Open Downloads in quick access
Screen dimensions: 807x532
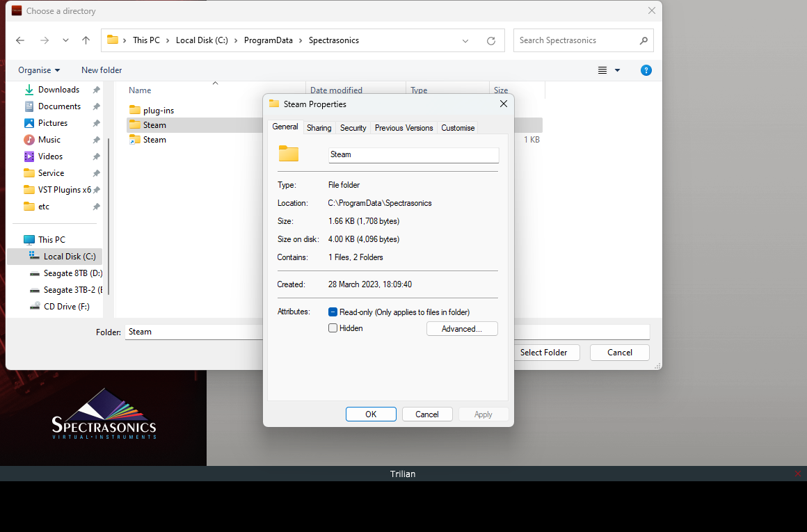58,90
